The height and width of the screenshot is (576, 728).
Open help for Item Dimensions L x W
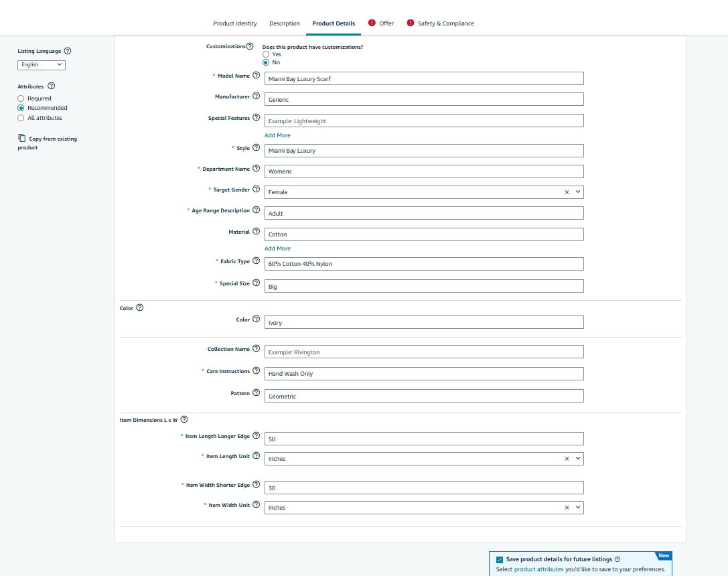[184, 419]
